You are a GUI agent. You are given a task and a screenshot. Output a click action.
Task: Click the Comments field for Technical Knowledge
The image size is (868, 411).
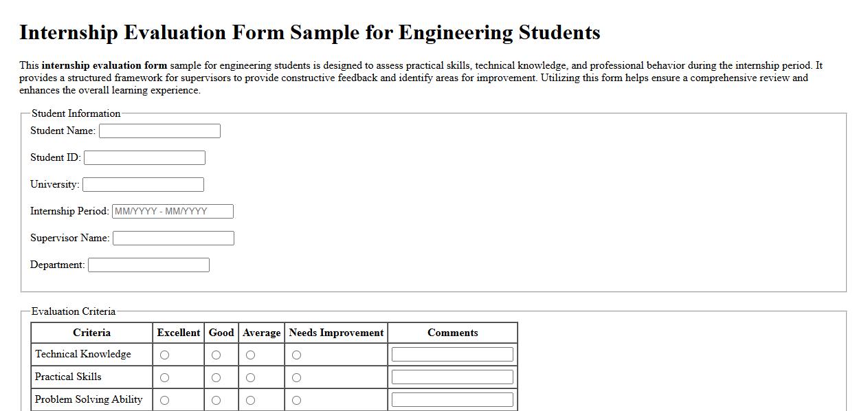tap(452, 354)
